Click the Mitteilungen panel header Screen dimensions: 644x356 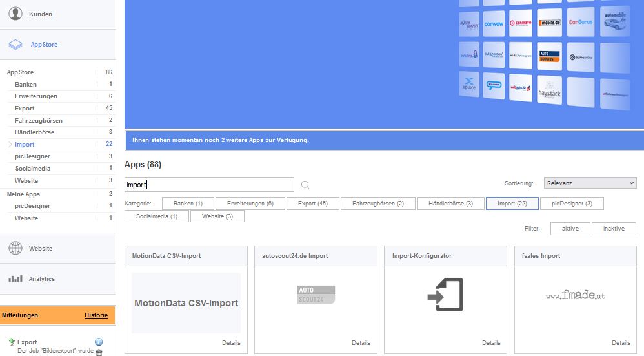57,315
